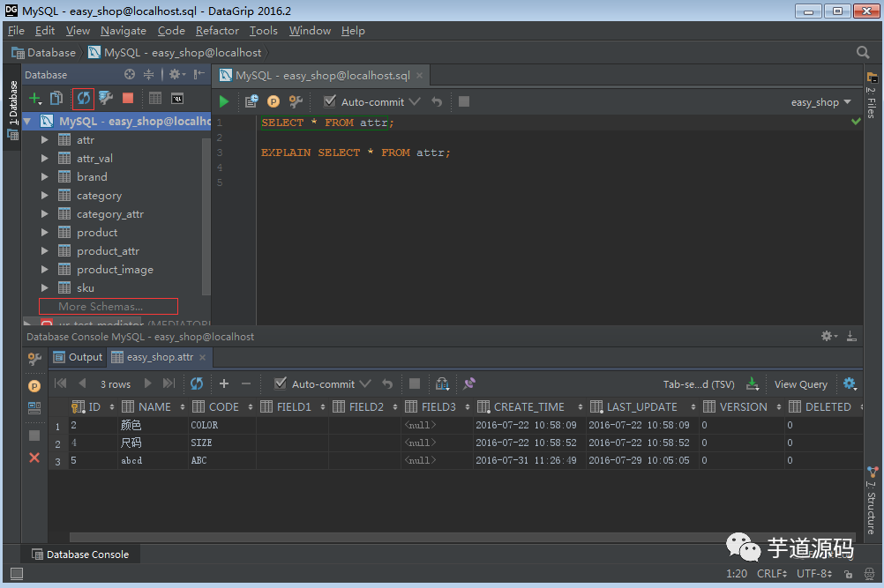Click the UTF-8 encoding status entry
This screenshot has width=884, height=588.
point(814,573)
